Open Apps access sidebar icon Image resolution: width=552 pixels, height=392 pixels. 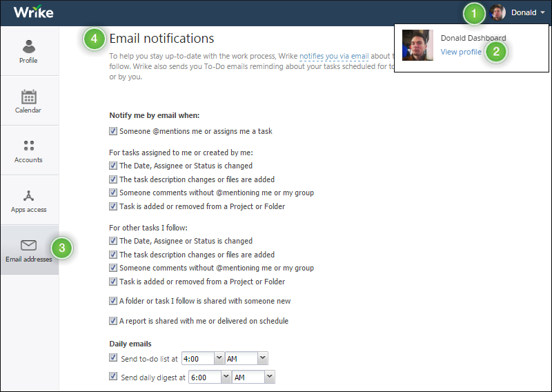tap(28, 195)
